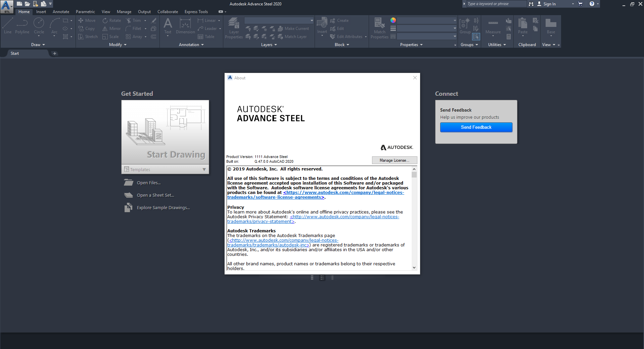This screenshot has height=349, width=644.
Task: Click the Start Drawing thumbnail
Action: point(165,132)
